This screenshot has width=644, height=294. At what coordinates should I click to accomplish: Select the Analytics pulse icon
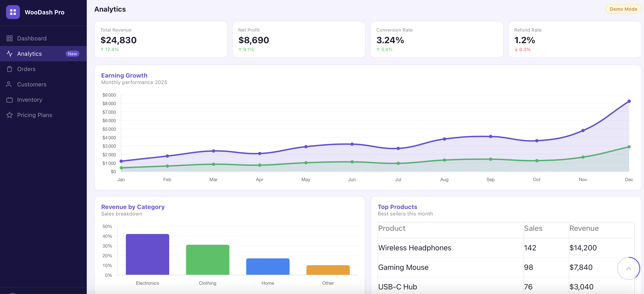pyautogui.click(x=10, y=54)
